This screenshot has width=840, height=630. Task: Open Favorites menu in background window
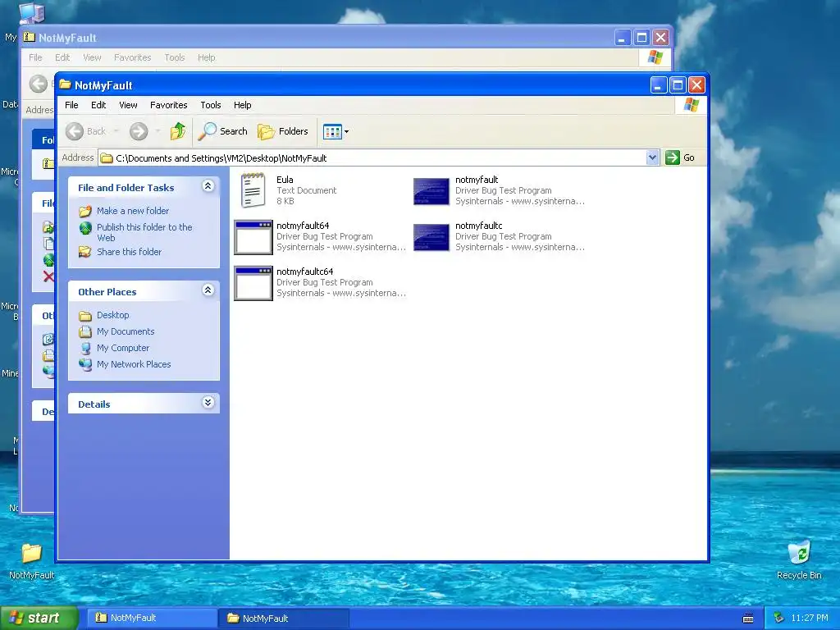click(x=132, y=57)
